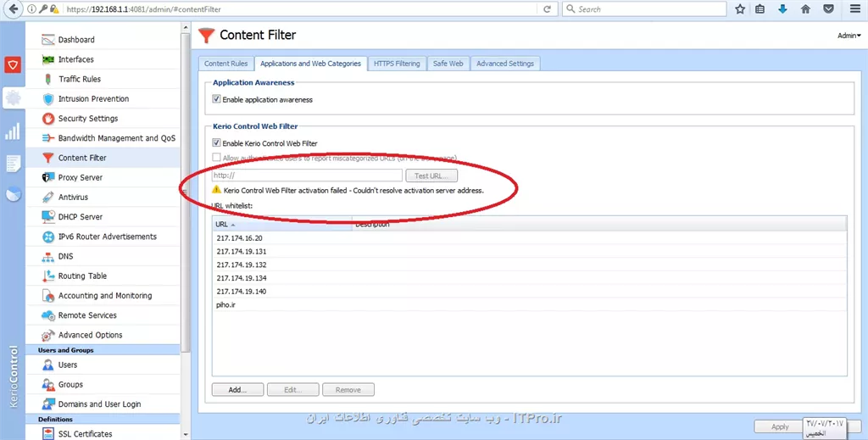Open the status bar-chart icon in left strip

(13, 131)
